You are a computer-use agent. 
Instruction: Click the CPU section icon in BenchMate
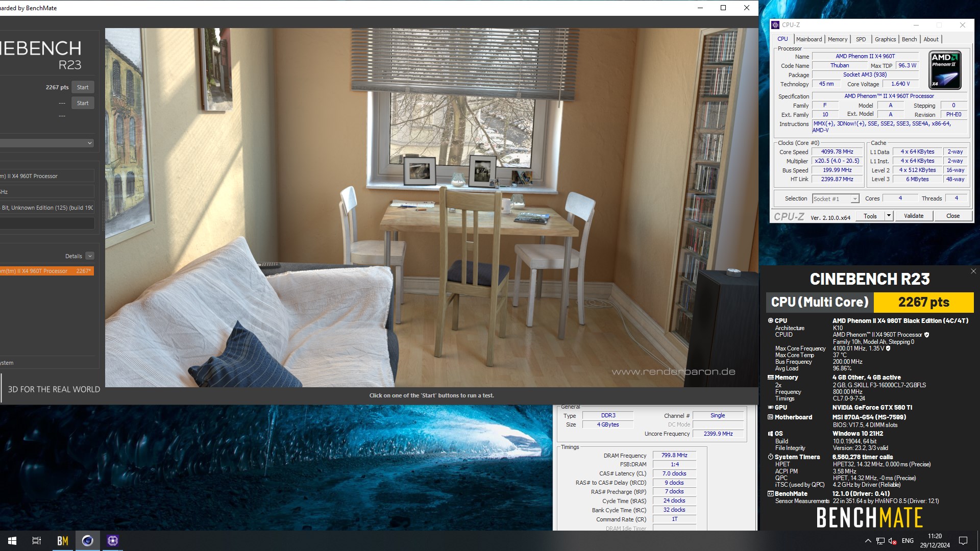click(x=771, y=320)
